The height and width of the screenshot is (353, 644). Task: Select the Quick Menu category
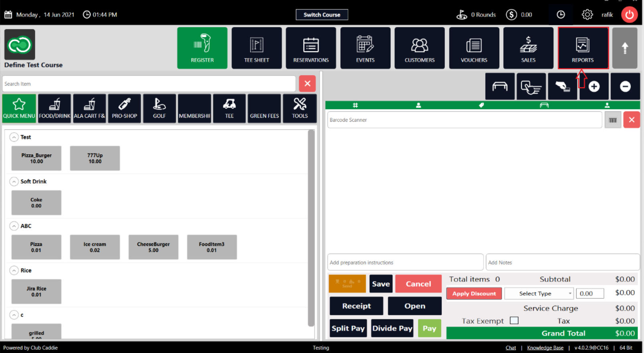pos(19,109)
